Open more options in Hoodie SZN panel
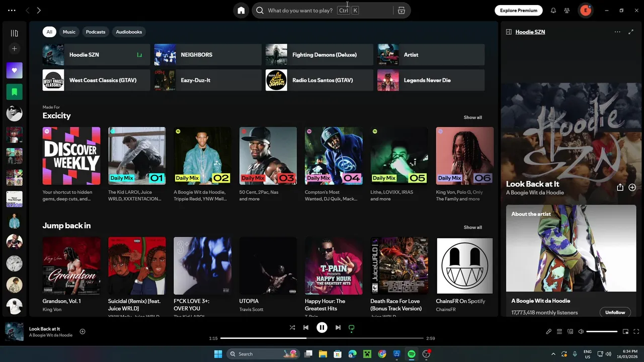This screenshot has height=362, width=644. pyautogui.click(x=617, y=32)
